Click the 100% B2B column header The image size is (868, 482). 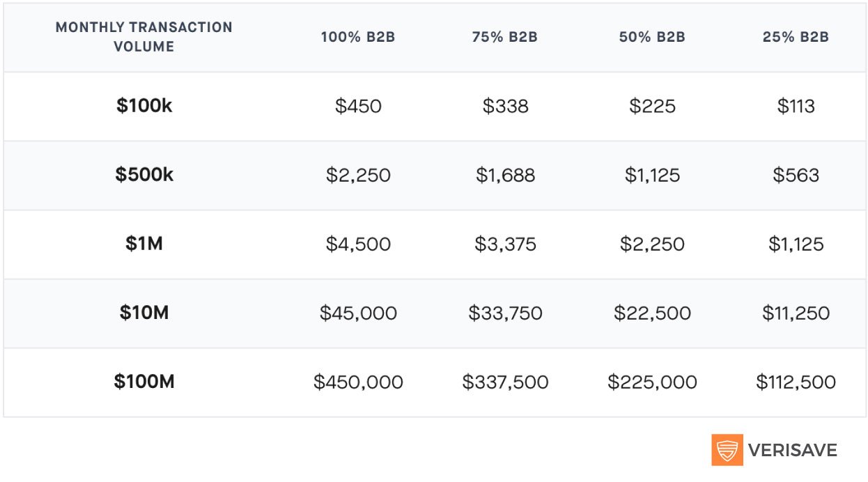coord(358,38)
